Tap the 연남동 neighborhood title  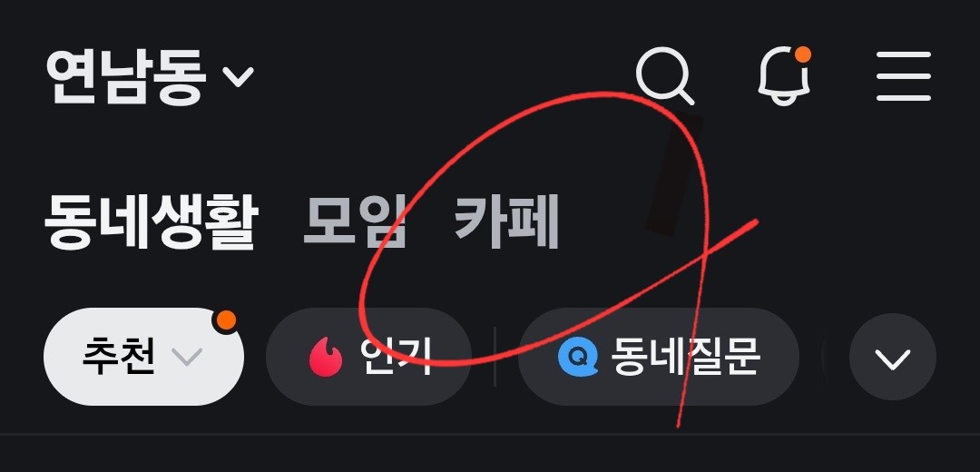tap(125, 76)
